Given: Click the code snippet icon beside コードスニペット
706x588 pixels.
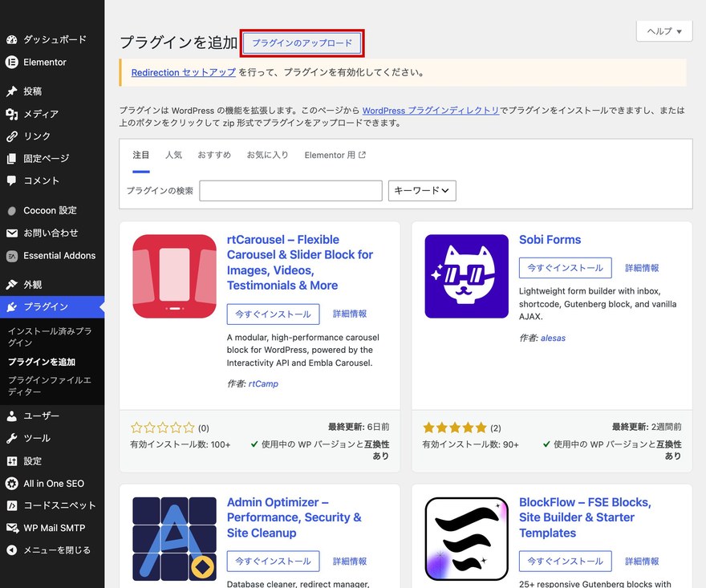Looking at the screenshot, I should point(12,505).
